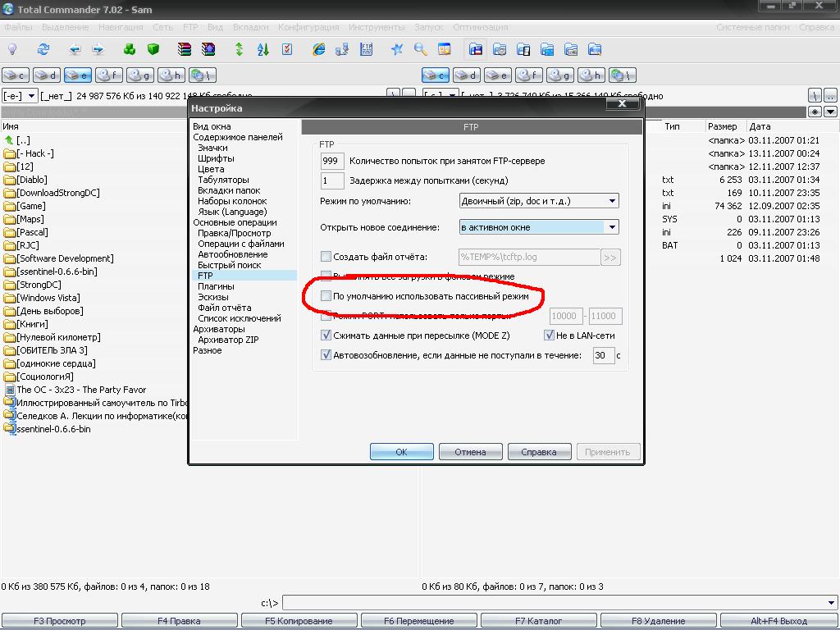
Task: Click the lightbulb icon in the toolbar
Action: coord(11,50)
